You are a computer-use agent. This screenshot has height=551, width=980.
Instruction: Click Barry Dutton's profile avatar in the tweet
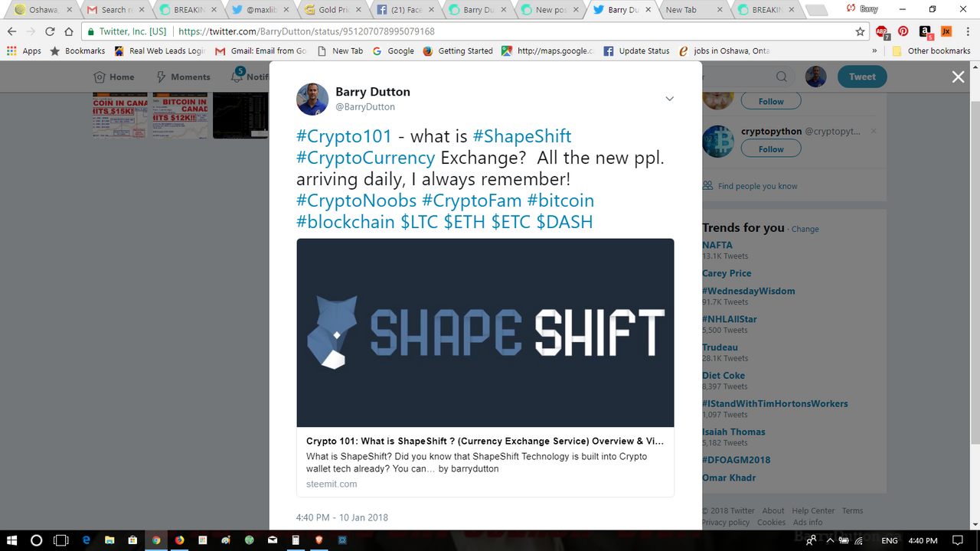[x=312, y=99]
